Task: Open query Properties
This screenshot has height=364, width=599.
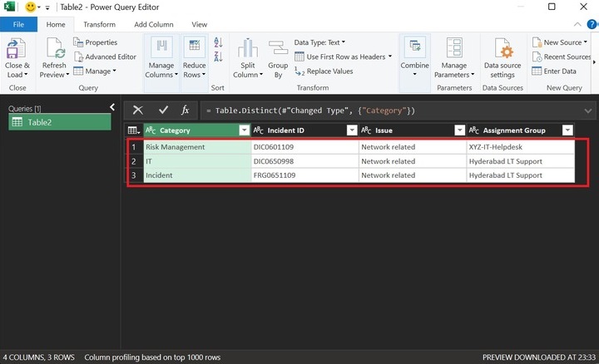Action: point(95,42)
